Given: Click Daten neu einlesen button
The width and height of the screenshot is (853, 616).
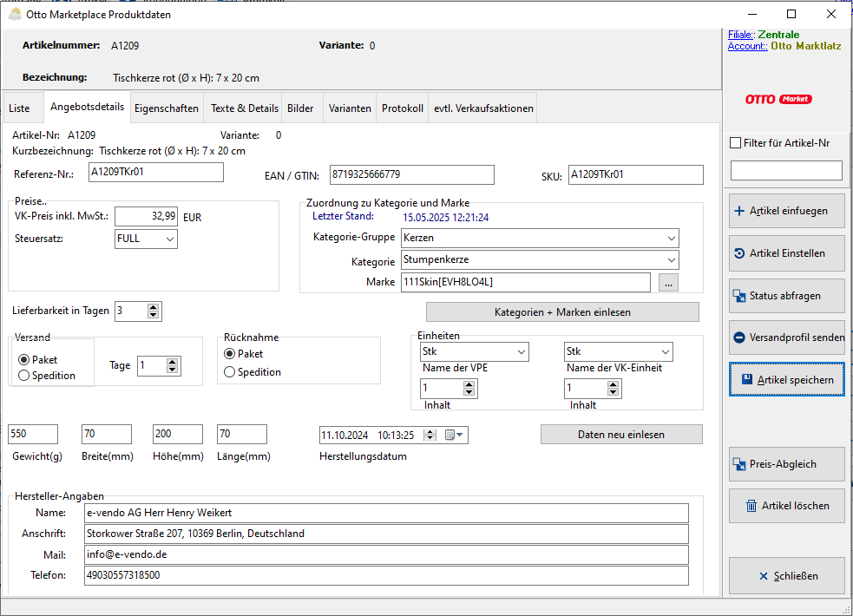Looking at the screenshot, I should coord(621,435).
